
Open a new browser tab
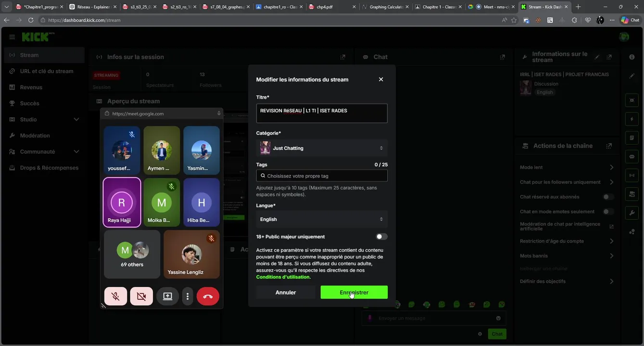tap(578, 7)
